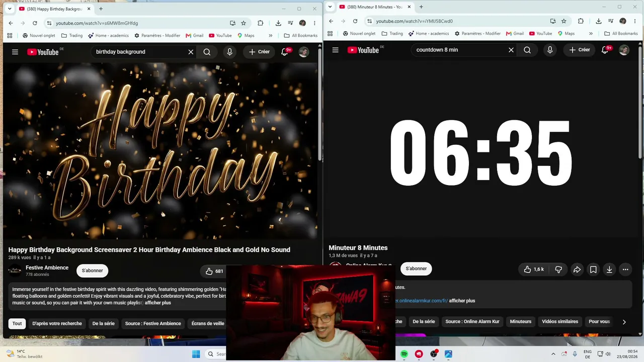Click the 06:35 countdown video player
The width and height of the screenshot is (644, 362).
point(480,149)
